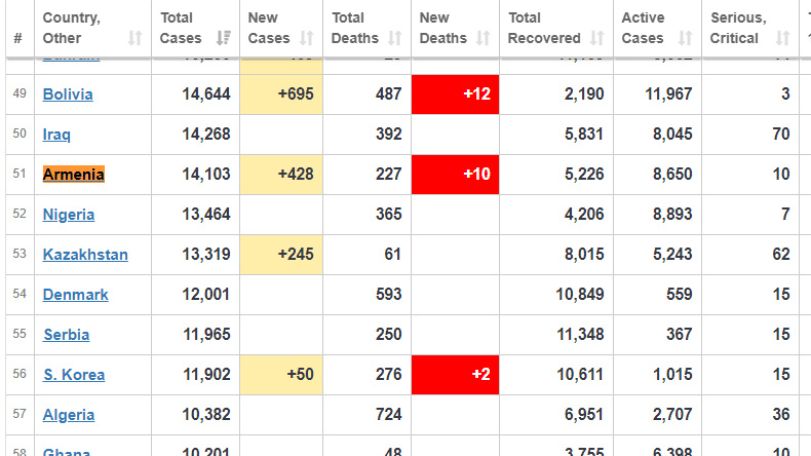
Task: Sort by Total Deaths arrows icon
Action: click(x=395, y=38)
